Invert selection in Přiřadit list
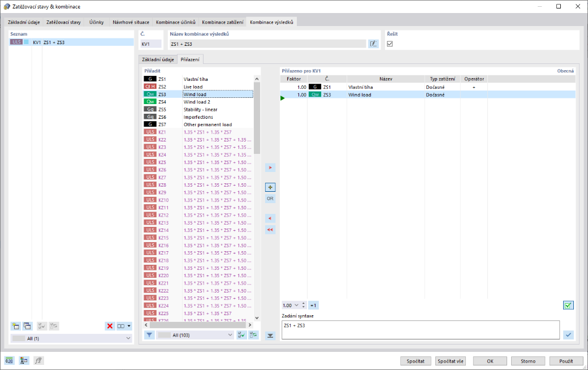The image size is (588, 370). tap(253, 335)
